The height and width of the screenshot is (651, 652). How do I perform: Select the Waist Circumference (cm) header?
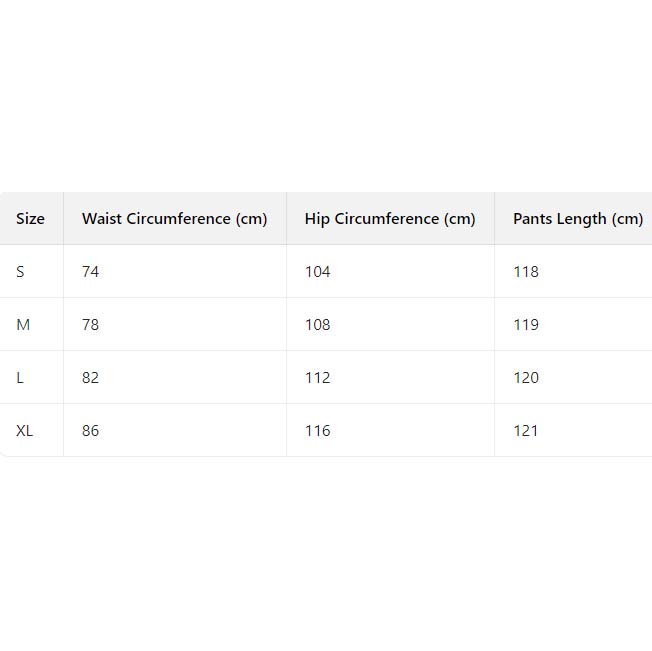(174, 219)
